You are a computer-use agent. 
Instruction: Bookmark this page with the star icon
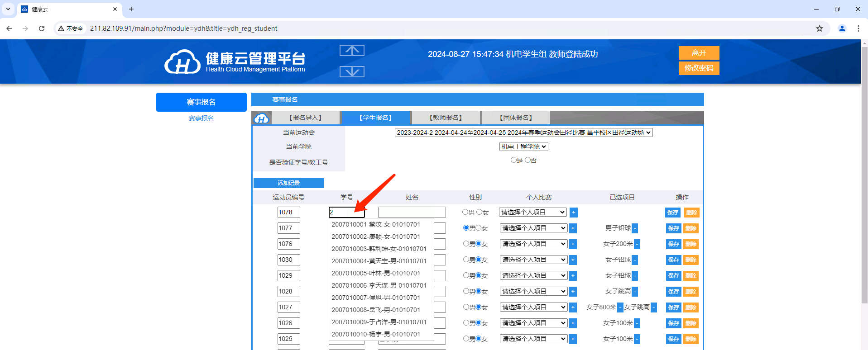[x=819, y=28]
